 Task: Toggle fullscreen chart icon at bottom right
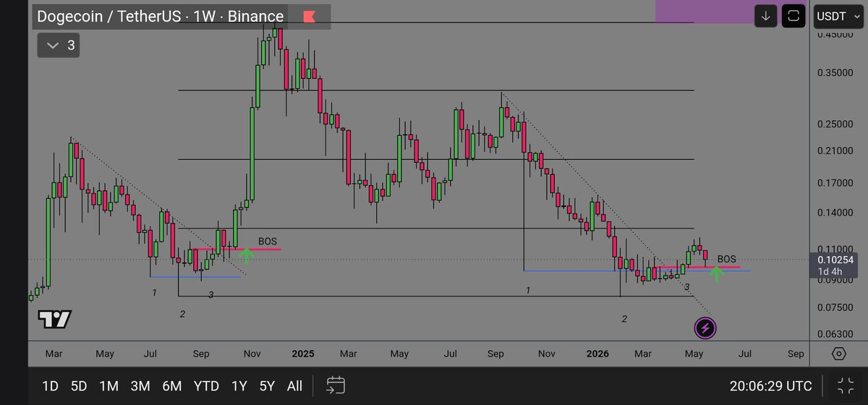tap(845, 385)
